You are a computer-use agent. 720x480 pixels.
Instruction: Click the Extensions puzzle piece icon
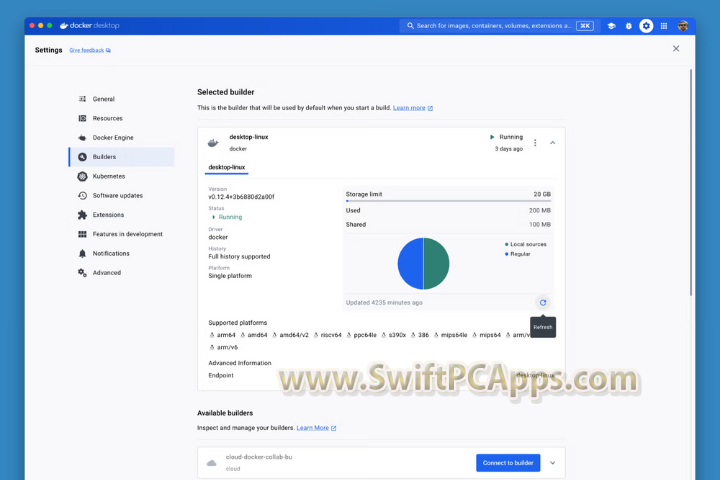pyautogui.click(x=82, y=215)
